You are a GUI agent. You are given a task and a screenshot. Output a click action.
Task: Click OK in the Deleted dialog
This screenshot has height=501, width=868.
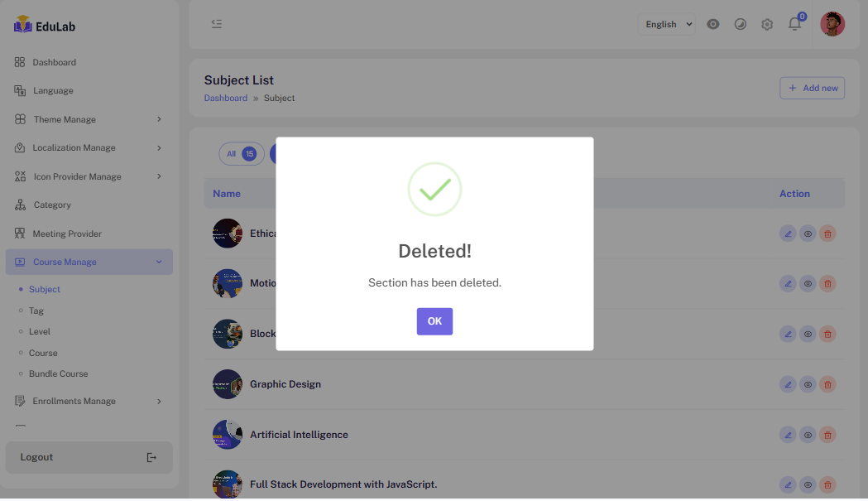pyautogui.click(x=434, y=321)
